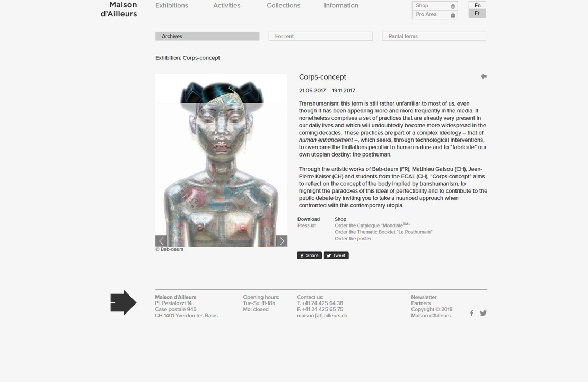Select the Archives tab
Screen dimensions: 588x382
[207, 36]
